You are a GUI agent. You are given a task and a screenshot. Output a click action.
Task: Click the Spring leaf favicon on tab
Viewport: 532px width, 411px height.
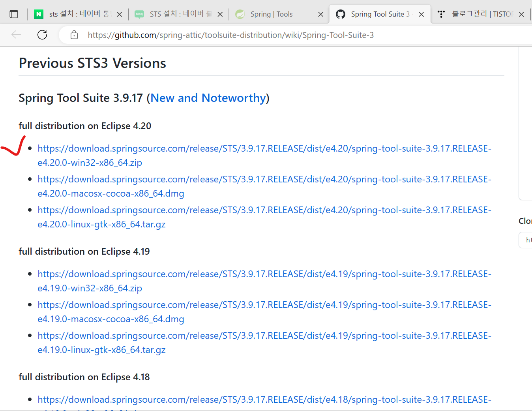240,14
